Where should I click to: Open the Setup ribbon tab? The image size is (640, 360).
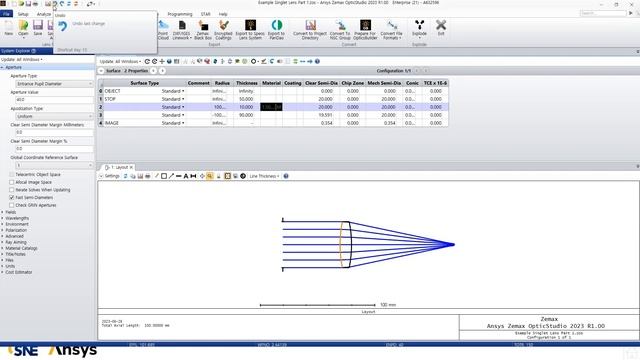pyautogui.click(x=23, y=14)
